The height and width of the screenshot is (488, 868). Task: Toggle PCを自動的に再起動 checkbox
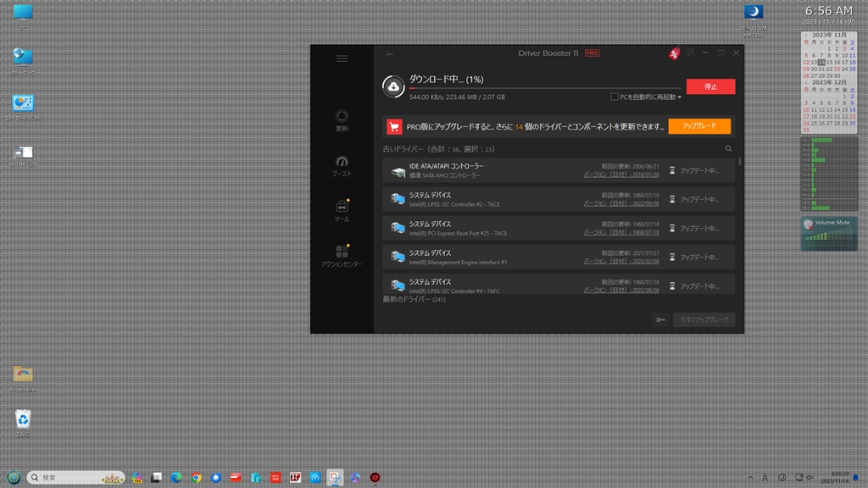(x=615, y=97)
